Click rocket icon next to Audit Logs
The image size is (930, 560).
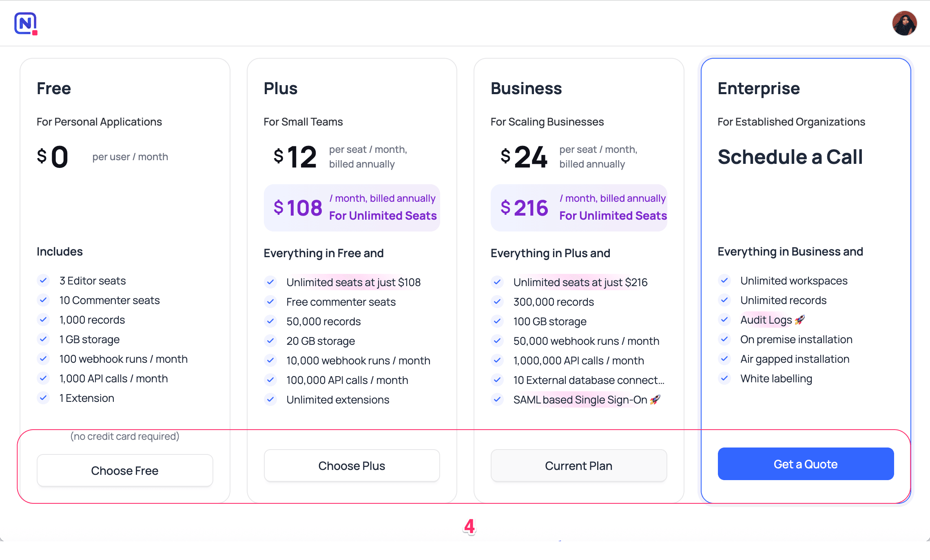799,320
